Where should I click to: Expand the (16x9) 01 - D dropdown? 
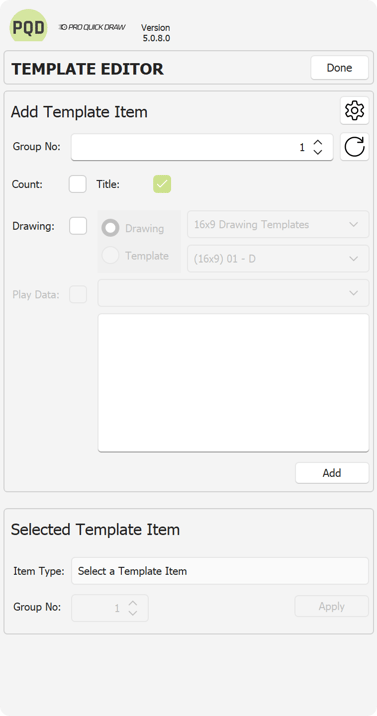coord(278,258)
